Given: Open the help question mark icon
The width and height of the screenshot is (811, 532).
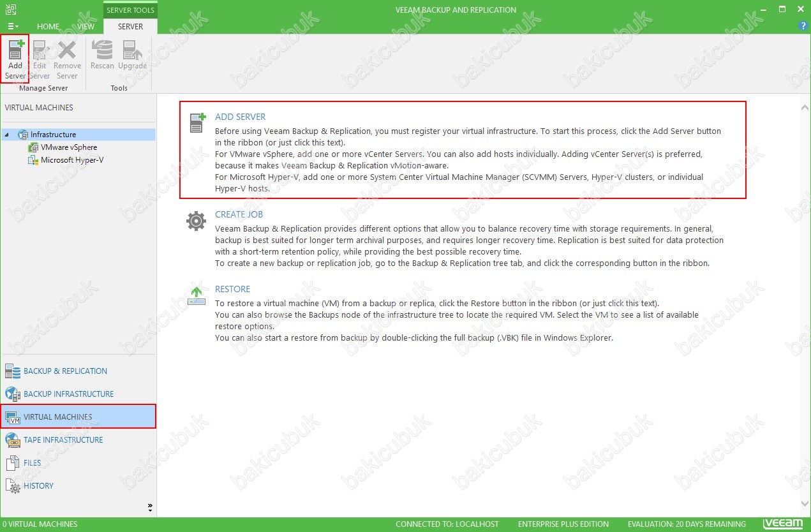Looking at the screenshot, I should (x=803, y=26).
